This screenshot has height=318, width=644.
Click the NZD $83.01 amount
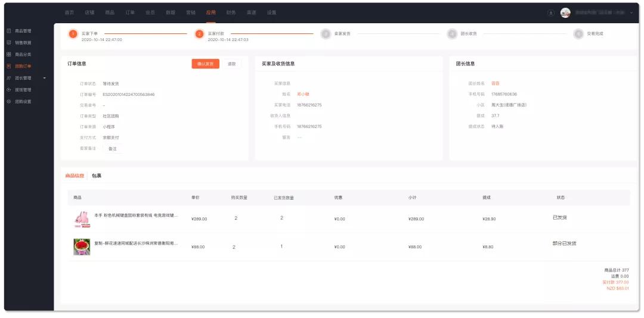click(618, 288)
